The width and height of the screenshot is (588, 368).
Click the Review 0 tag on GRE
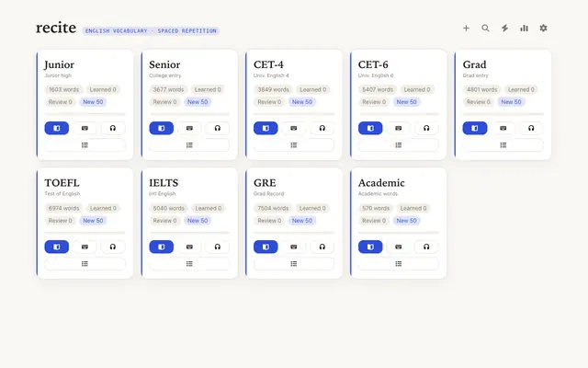[x=269, y=221]
